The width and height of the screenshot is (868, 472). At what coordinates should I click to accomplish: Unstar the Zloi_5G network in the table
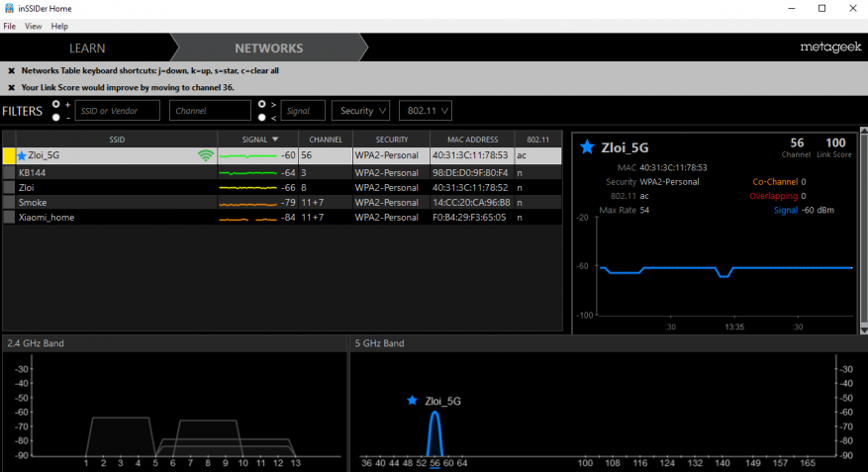(22, 155)
